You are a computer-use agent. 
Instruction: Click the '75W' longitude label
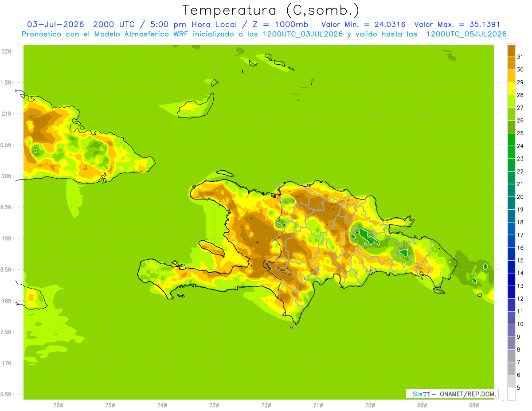(110, 405)
